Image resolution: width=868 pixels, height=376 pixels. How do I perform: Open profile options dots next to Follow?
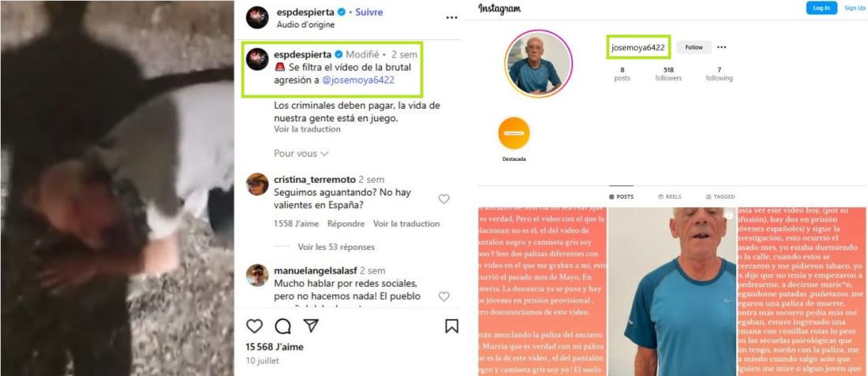click(721, 47)
